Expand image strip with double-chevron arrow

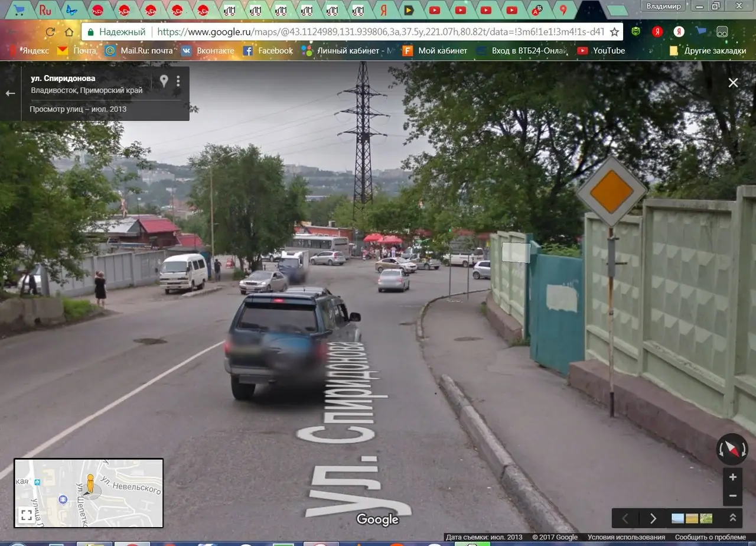pos(733,518)
